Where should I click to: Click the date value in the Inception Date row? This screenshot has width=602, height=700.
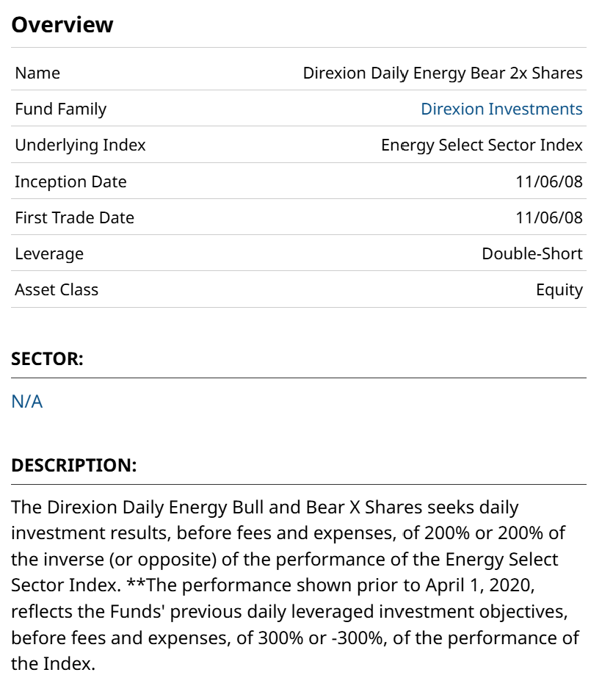coord(548,181)
